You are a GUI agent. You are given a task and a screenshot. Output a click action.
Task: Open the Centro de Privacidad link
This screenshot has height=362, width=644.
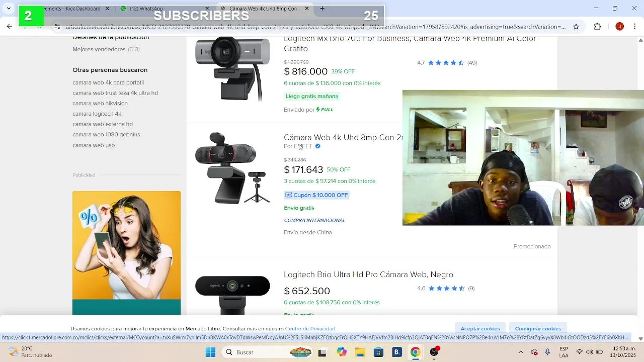pos(310,329)
